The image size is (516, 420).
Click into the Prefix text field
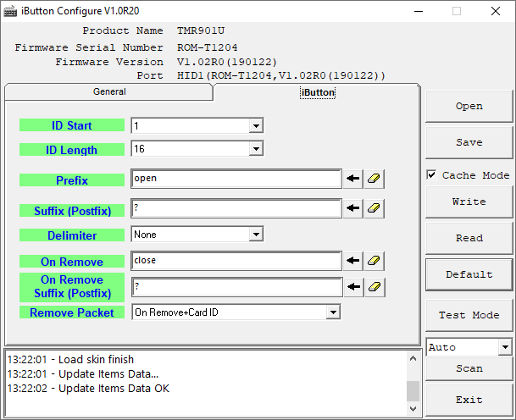pos(236,180)
